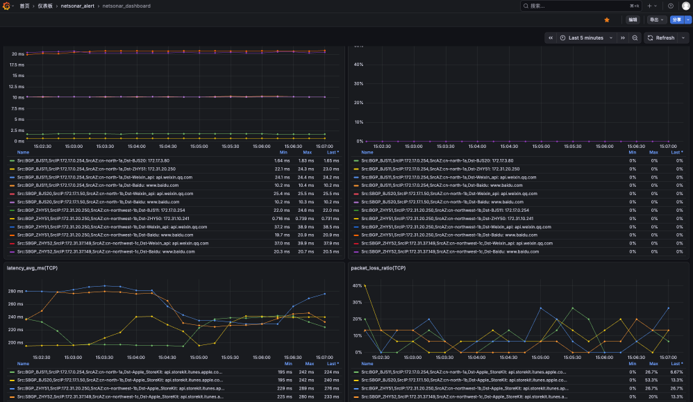Open the help question-mark icon
Viewport: 693px width, 402px height.
point(670,6)
